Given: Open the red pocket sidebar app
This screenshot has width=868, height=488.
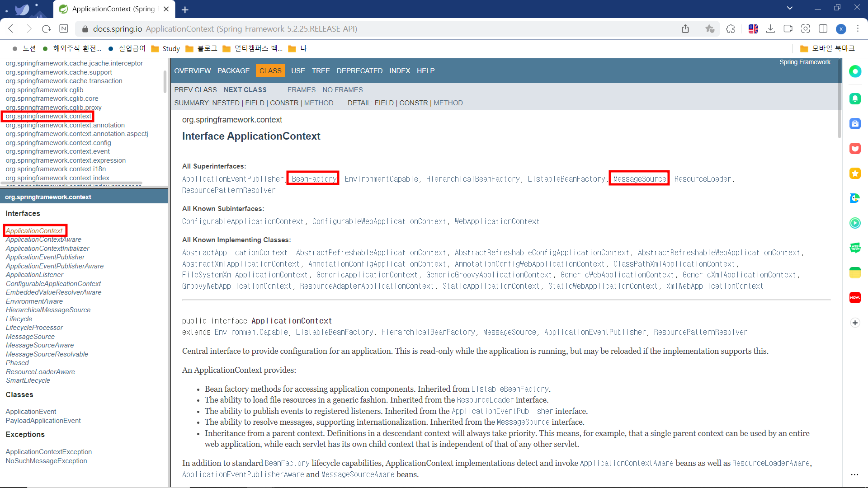Looking at the screenshot, I should coord(855,148).
